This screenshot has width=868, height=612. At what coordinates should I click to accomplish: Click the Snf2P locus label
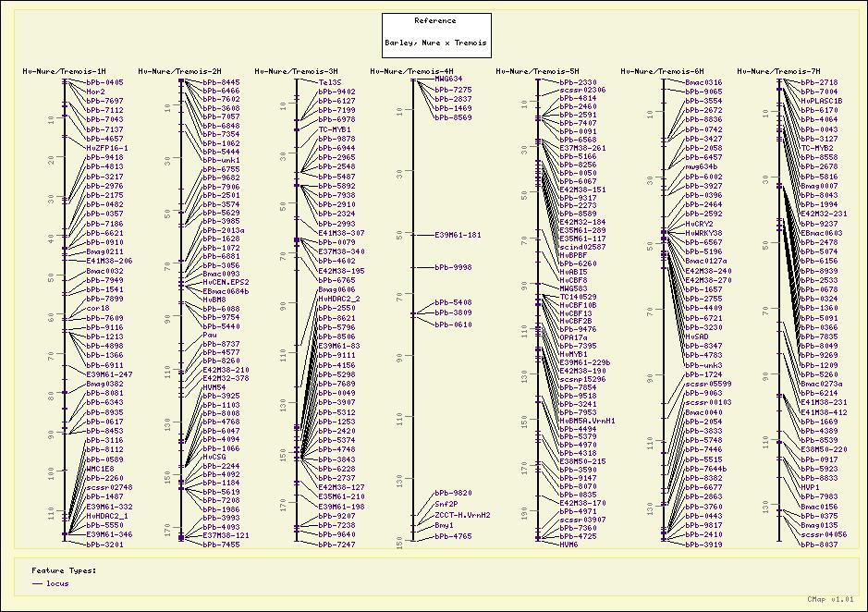click(446, 504)
